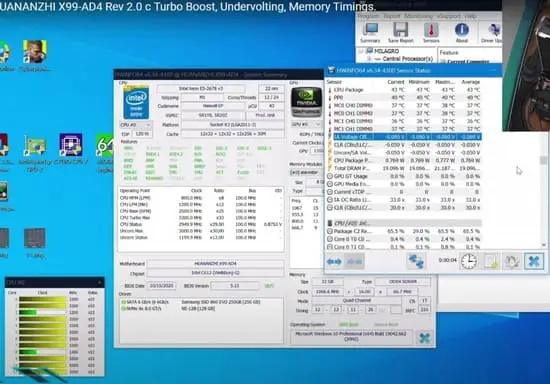Viewport: 550px width, 384px height.
Task: Click blue X button in System Summary
Action: tap(424, 338)
